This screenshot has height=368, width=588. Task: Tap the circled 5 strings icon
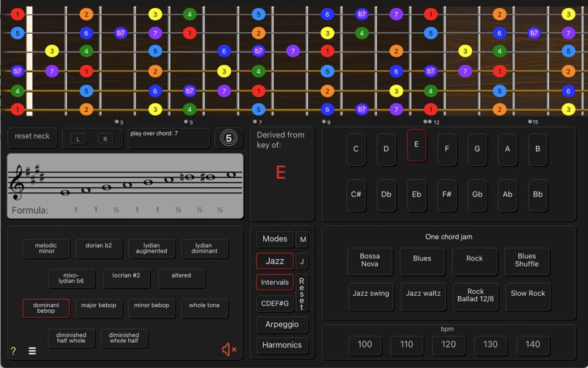229,138
